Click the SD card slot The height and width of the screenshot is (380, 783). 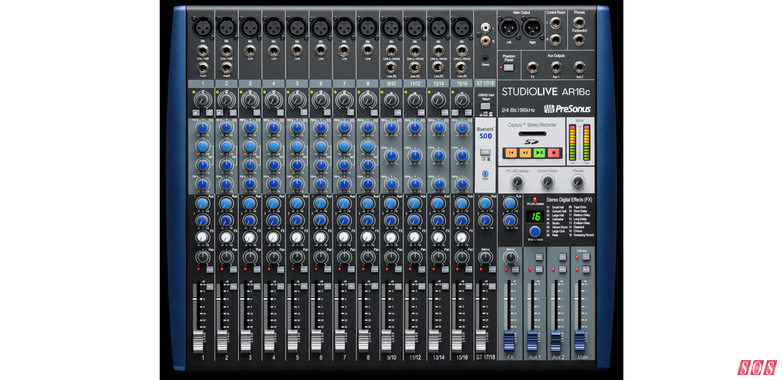point(532,134)
